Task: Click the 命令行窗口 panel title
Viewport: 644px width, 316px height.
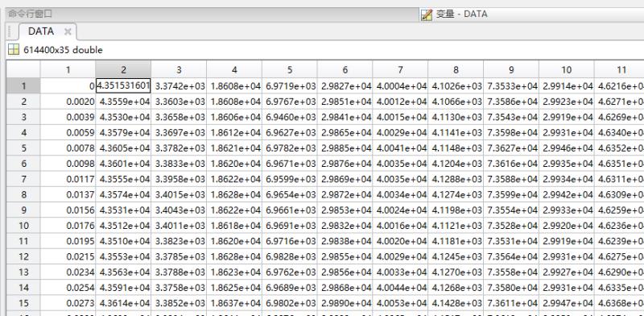Action: [31, 14]
